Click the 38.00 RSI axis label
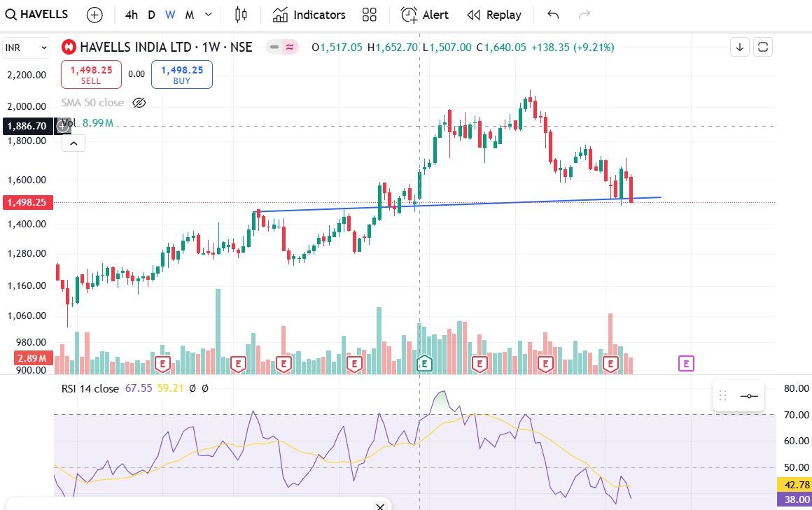This screenshot has width=812, height=510. 795,499
